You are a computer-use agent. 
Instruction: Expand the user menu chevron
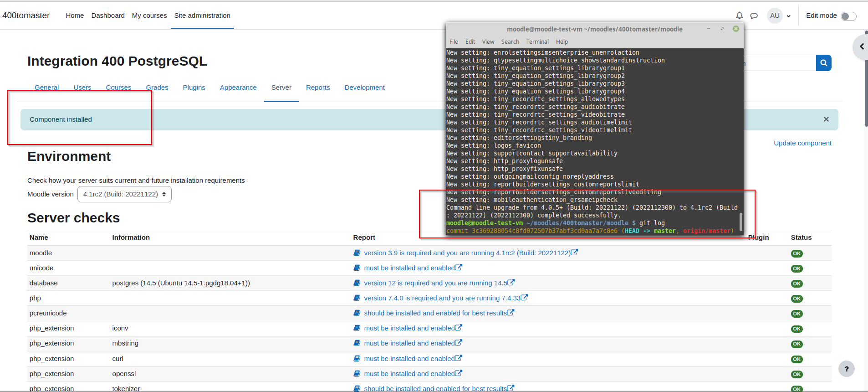pos(789,16)
